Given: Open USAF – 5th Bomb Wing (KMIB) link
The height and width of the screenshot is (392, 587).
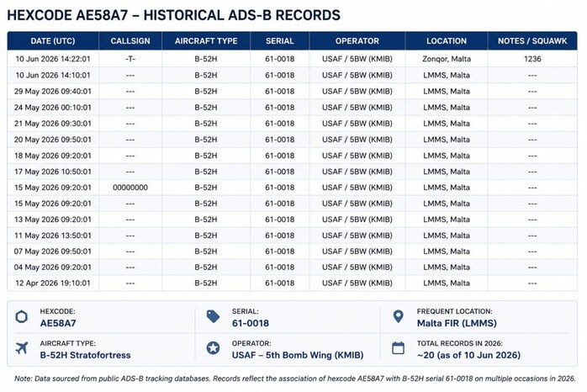Looking at the screenshot, I should [x=298, y=355].
